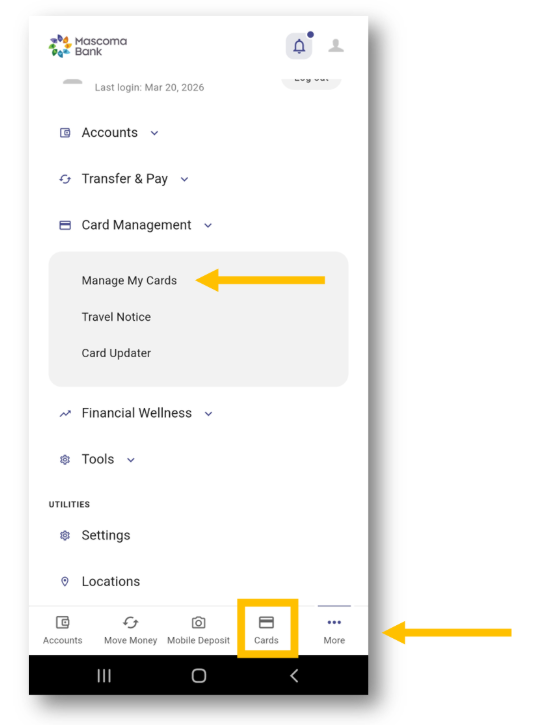Image resolution: width=557 pixels, height=725 pixels.
Task: Expand the Tools section chevron
Action: pos(131,460)
